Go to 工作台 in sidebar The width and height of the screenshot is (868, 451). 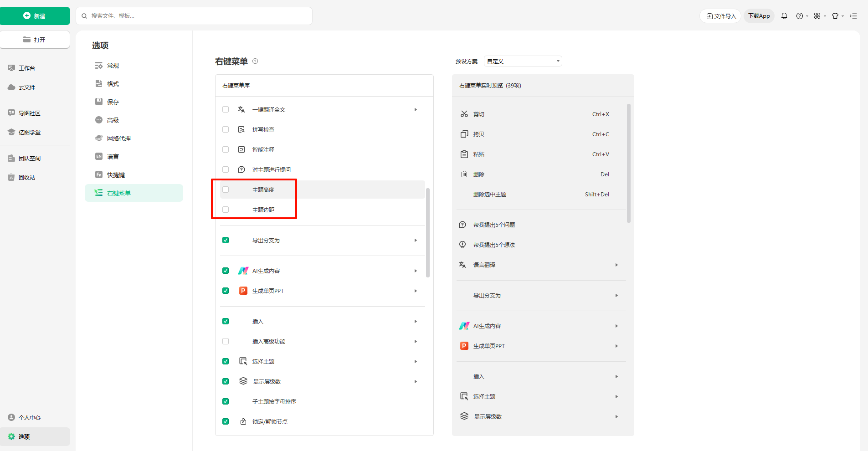pos(35,68)
